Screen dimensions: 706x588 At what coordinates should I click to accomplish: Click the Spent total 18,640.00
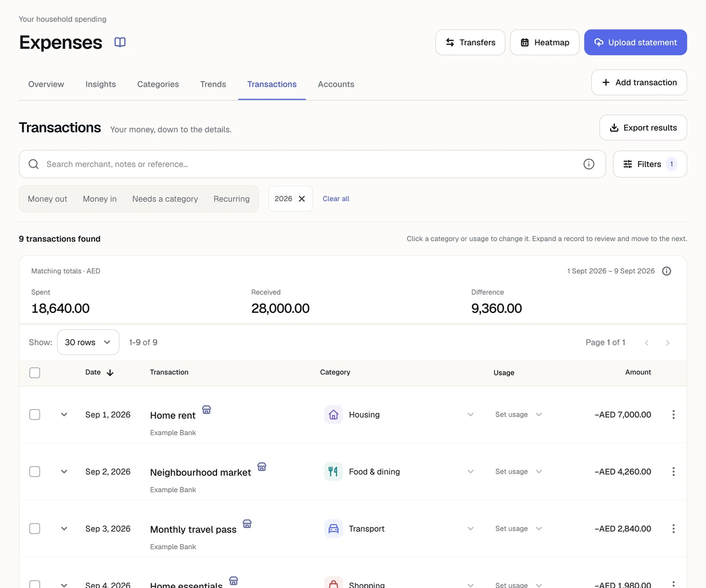[x=60, y=308]
